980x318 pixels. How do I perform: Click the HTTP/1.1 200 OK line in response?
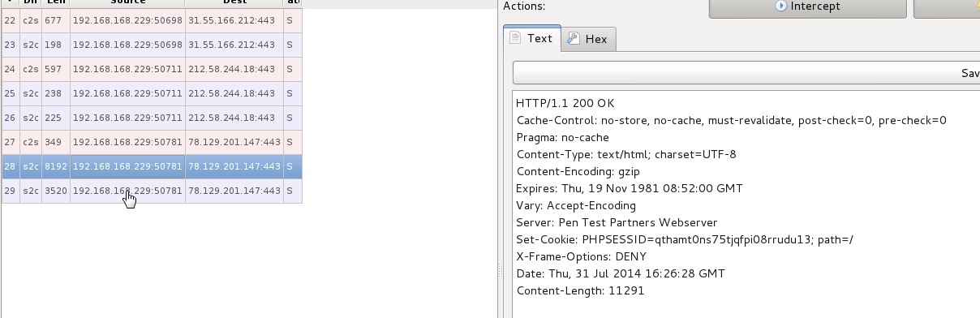pyautogui.click(x=565, y=103)
